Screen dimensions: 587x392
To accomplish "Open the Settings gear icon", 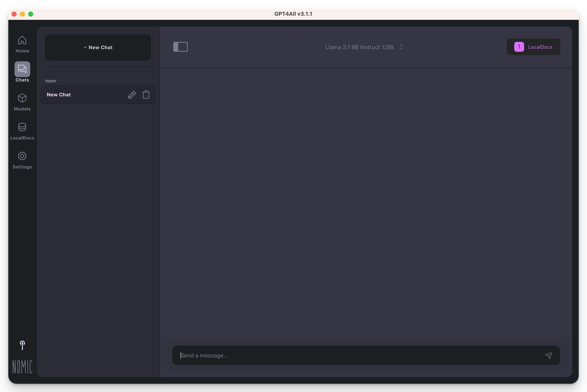I will [x=22, y=156].
